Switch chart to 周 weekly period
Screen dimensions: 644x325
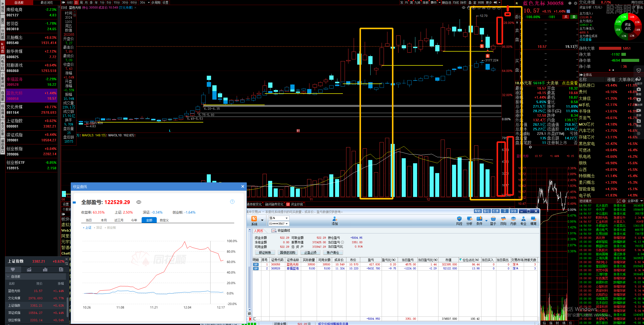tap(81, 3)
